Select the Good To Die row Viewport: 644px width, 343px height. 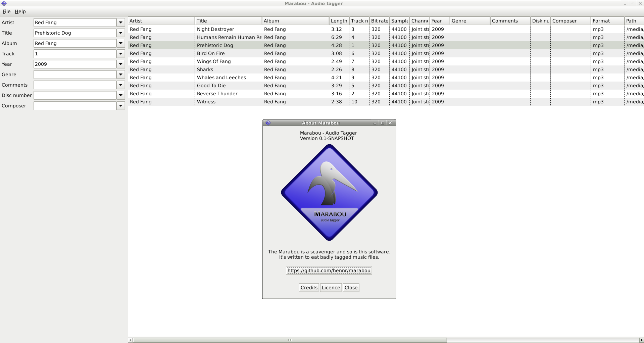tap(386, 86)
